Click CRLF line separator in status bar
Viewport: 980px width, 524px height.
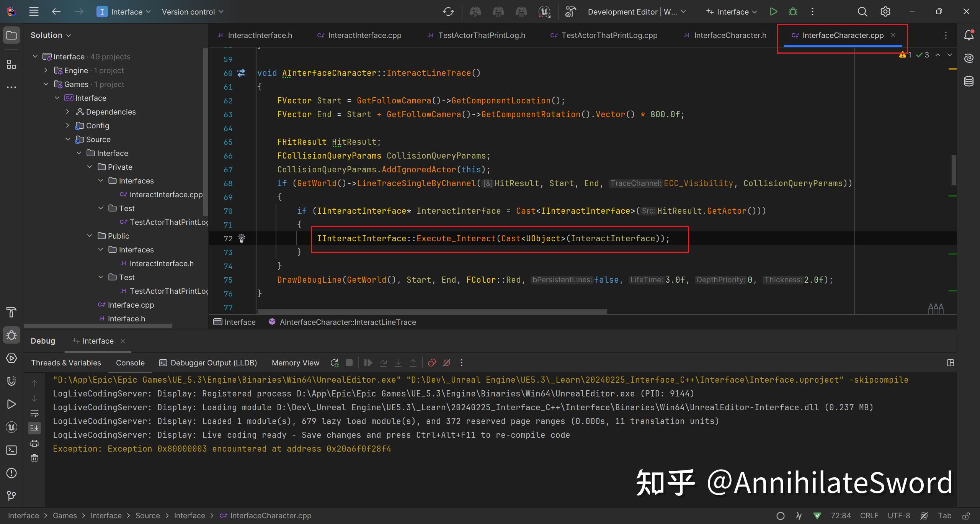(x=869, y=516)
